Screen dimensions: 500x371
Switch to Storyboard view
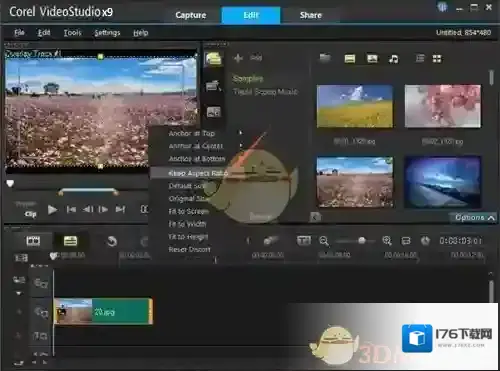click(33, 241)
